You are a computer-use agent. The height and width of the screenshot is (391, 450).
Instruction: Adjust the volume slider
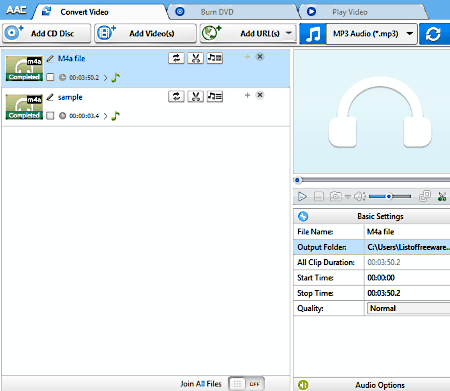(390, 197)
